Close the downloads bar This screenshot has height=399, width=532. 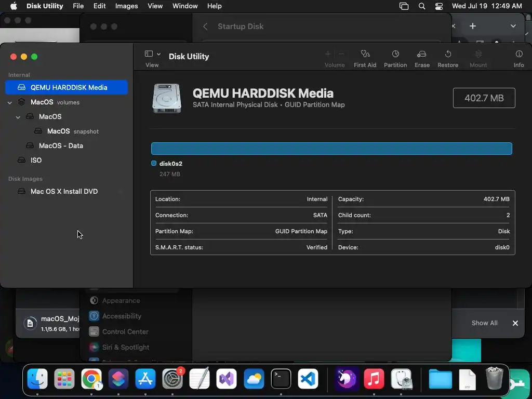tap(515, 323)
